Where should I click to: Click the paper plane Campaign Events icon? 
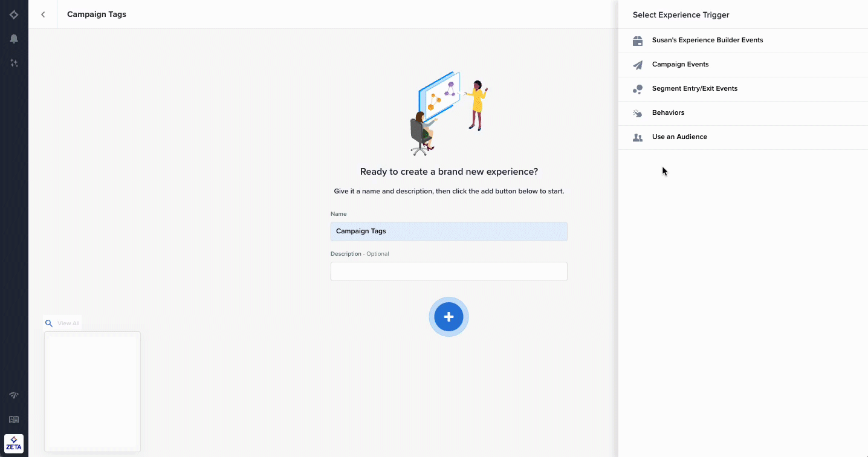pos(637,65)
